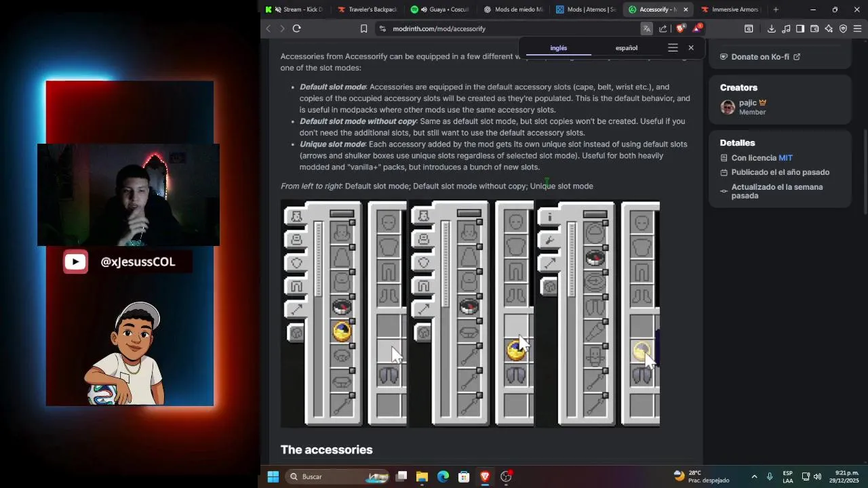Switch to the Guaya Spotify tab
Viewport: 868px width, 488px height.
[440, 9]
